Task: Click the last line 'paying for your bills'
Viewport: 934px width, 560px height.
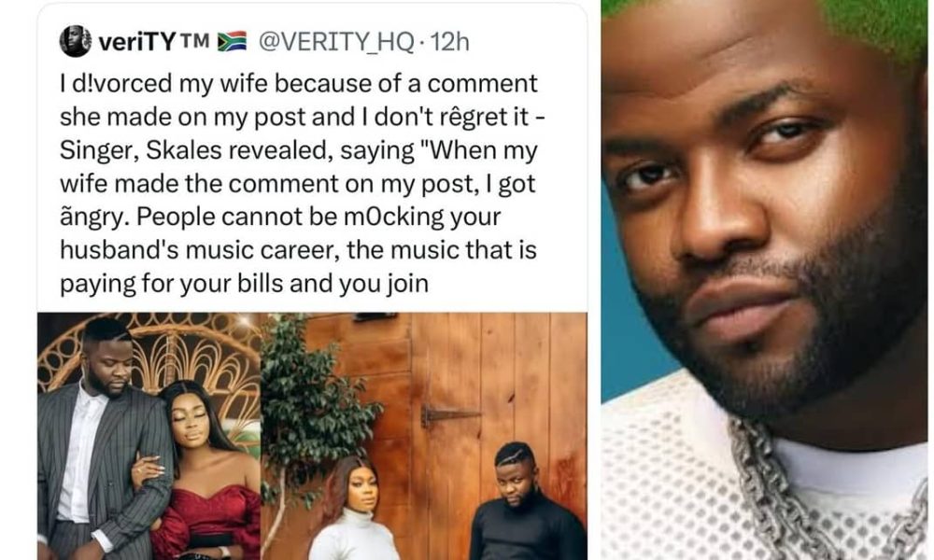Action: coord(244,284)
